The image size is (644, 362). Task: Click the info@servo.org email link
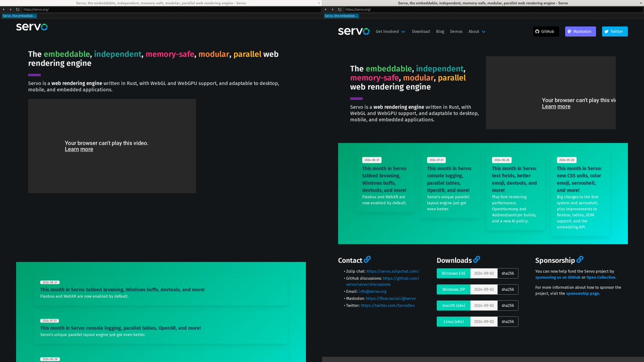pyautogui.click(x=372, y=291)
